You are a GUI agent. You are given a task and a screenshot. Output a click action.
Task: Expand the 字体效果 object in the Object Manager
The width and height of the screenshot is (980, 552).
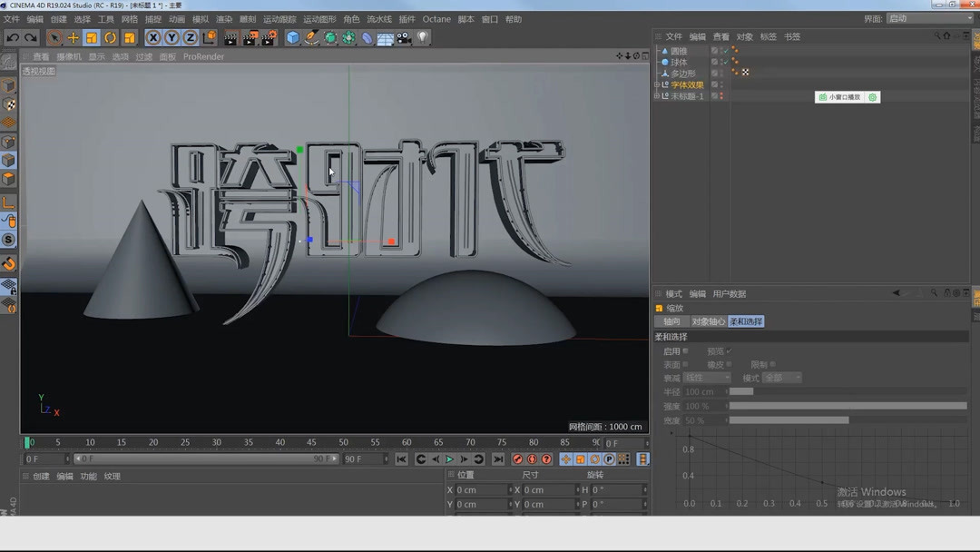click(656, 84)
